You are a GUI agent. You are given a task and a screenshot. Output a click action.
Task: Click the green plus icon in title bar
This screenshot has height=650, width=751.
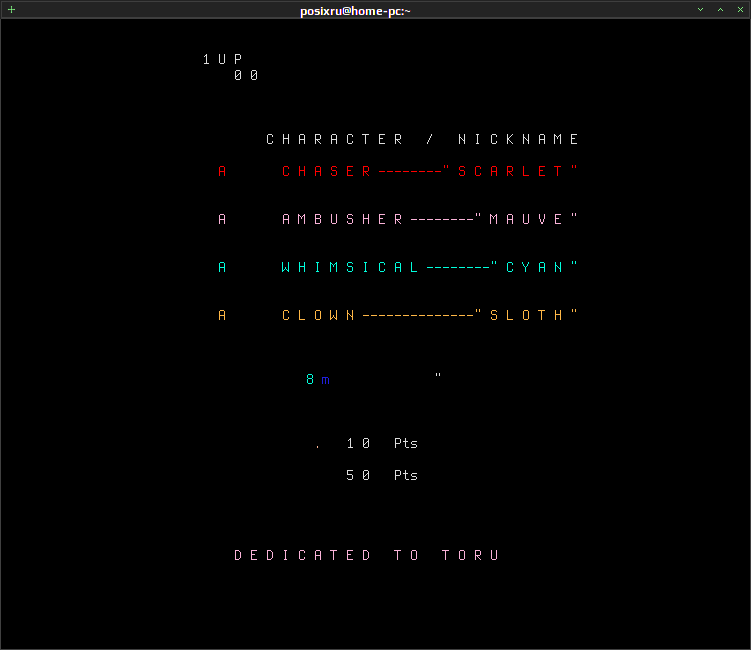pyautogui.click(x=11, y=10)
